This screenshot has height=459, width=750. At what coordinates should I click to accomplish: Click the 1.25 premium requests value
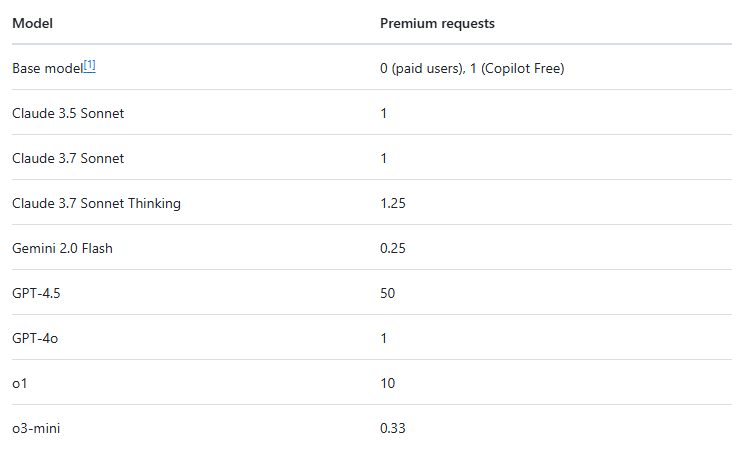[x=393, y=204]
